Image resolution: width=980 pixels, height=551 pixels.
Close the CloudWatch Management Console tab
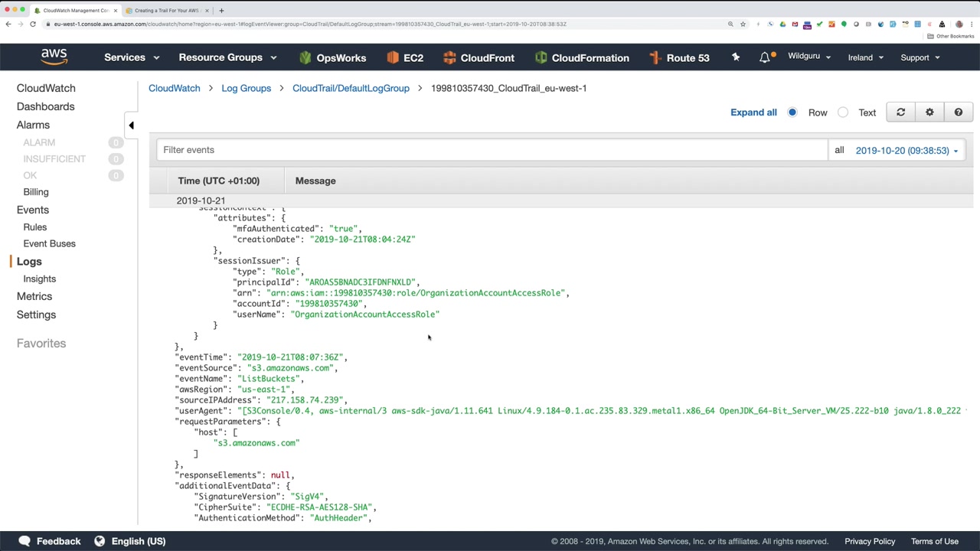pos(115,11)
